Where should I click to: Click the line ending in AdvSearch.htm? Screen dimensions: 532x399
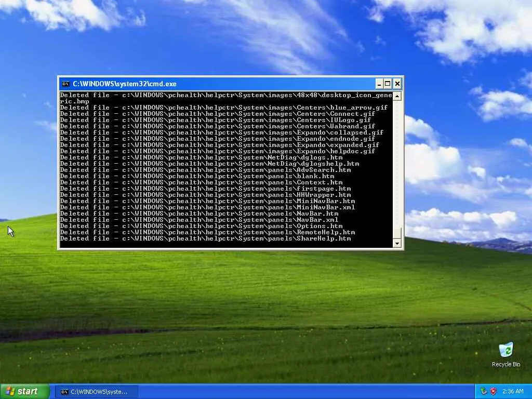pyautogui.click(x=205, y=170)
